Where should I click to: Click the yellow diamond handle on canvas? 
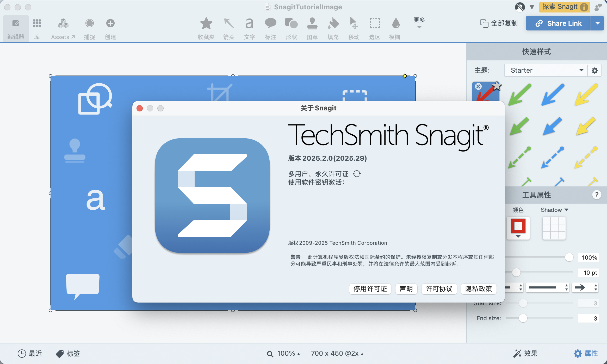pos(405,76)
